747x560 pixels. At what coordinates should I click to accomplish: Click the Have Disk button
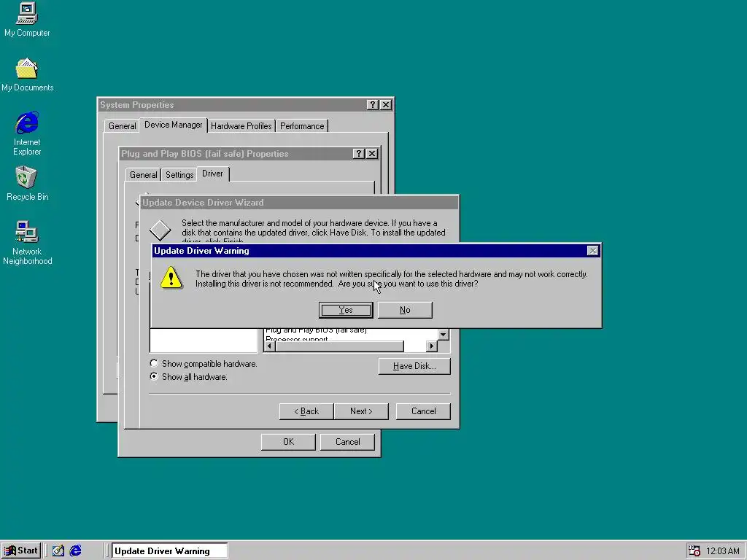(414, 366)
